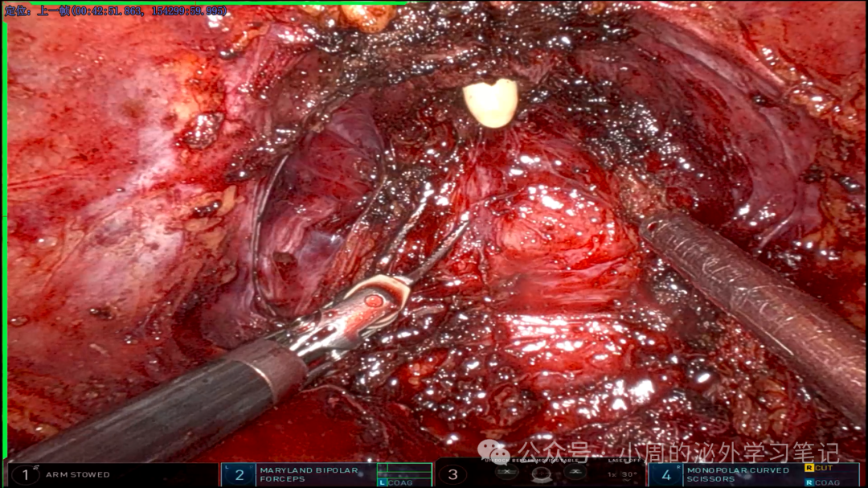Click the 'MONOPOLAR CURVED SCISSORS' instrument label

(x=738, y=474)
